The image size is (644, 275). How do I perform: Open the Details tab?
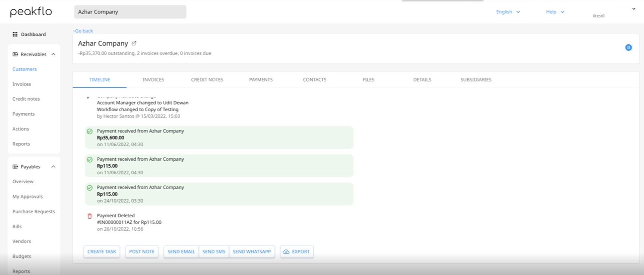[x=422, y=79]
